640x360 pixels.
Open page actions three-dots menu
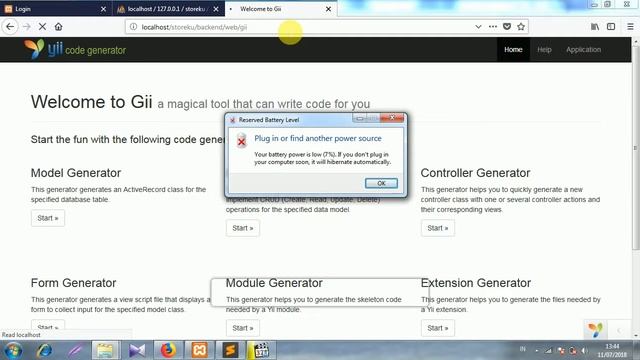click(x=493, y=27)
